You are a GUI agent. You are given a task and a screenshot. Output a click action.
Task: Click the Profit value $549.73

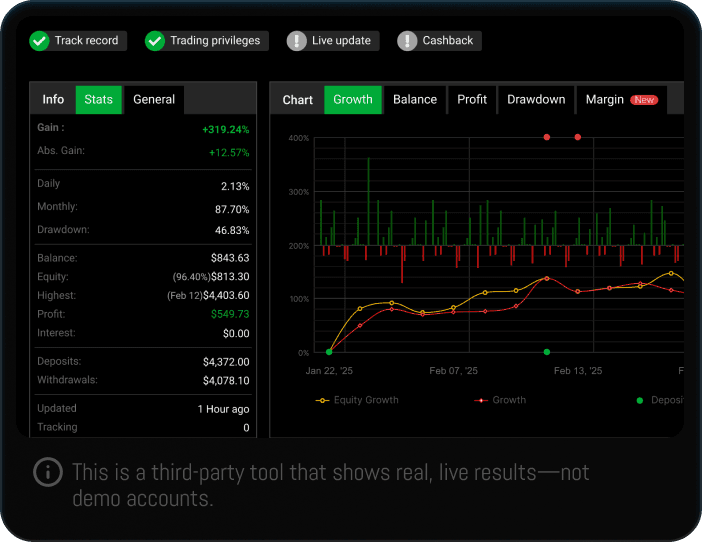pos(230,314)
